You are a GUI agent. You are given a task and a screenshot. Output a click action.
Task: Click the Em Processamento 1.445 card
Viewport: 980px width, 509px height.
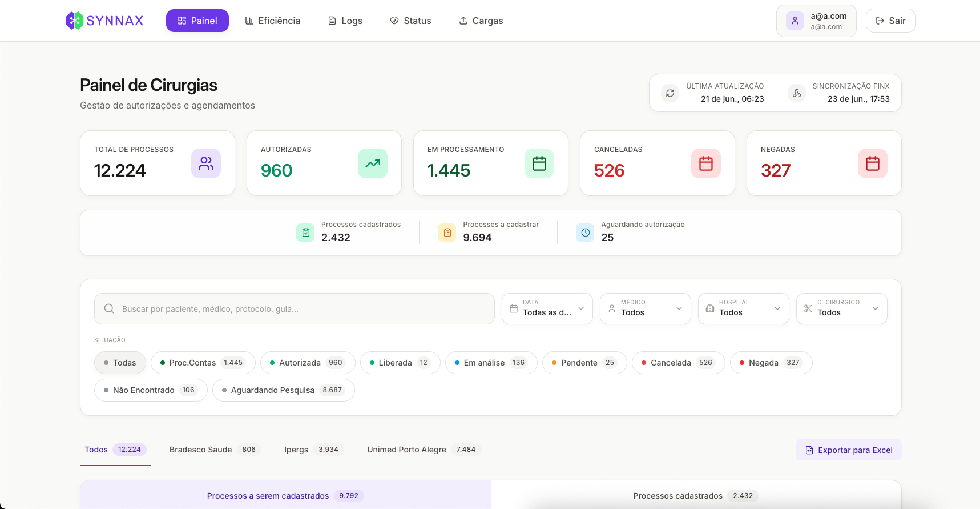click(491, 163)
